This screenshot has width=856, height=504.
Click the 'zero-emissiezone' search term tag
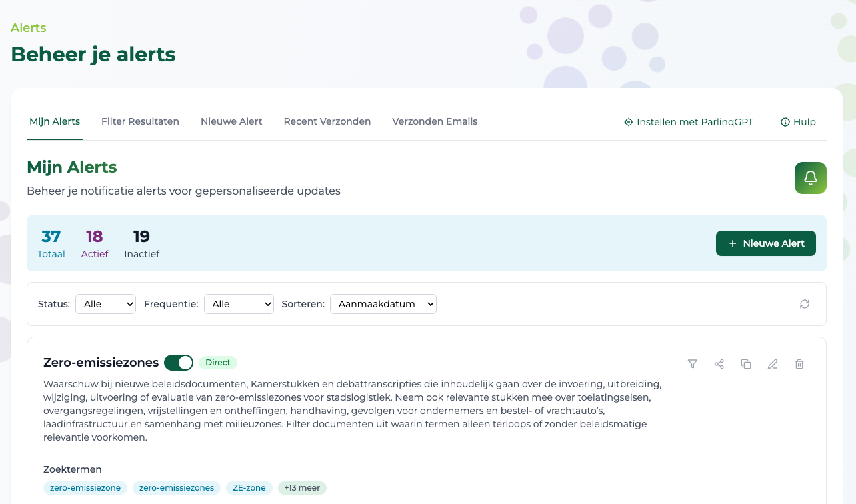[x=85, y=488]
